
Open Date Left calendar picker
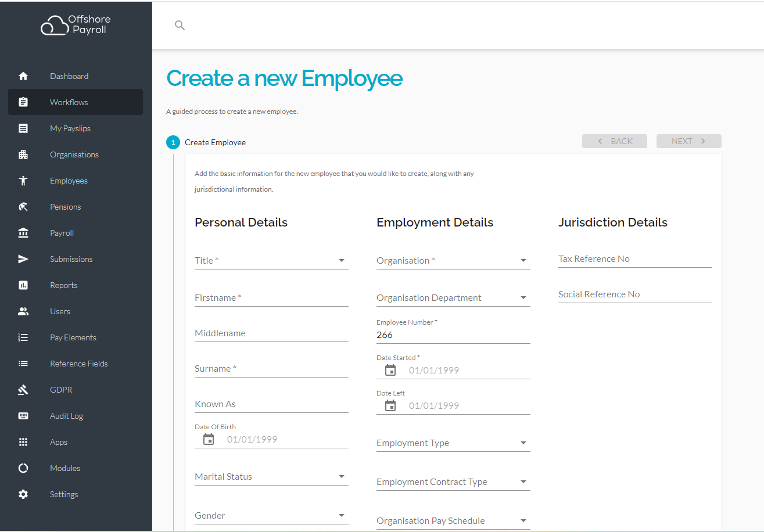pyautogui.click(x=390, y=405)
